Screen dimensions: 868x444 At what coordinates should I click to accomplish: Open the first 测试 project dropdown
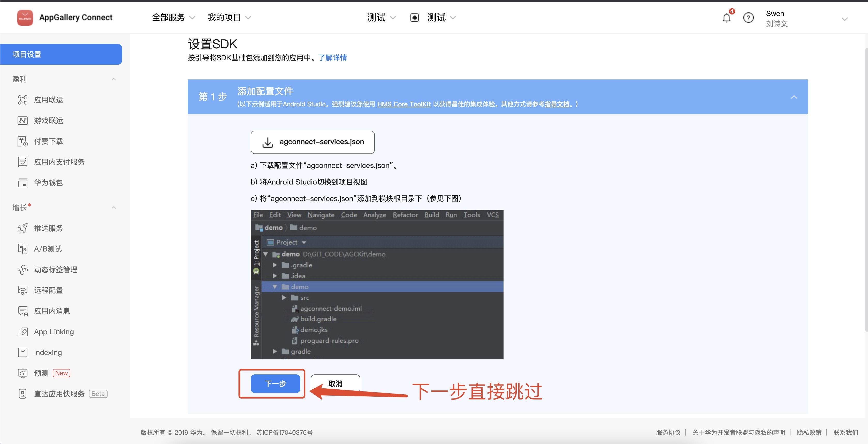[381, 18]
